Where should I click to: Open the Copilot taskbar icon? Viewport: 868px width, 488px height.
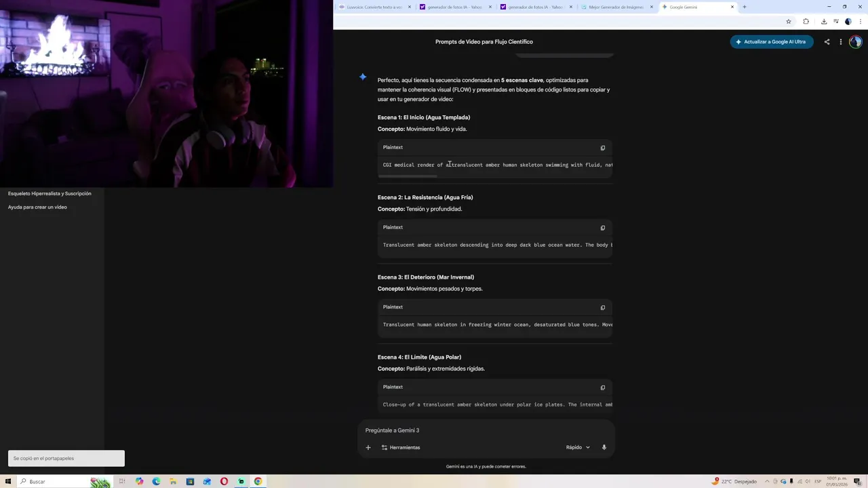pyautogui.click(x=139, y=481)
